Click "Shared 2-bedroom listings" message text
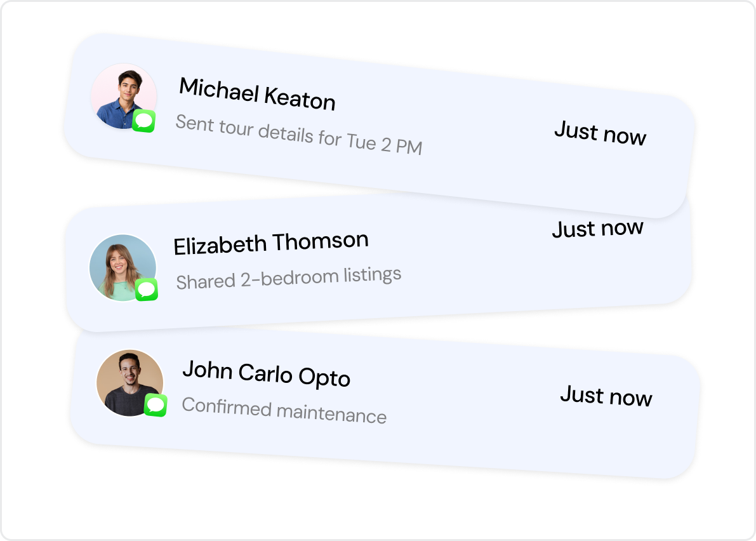The image size is (756, 541). click(x=288, y=278)
